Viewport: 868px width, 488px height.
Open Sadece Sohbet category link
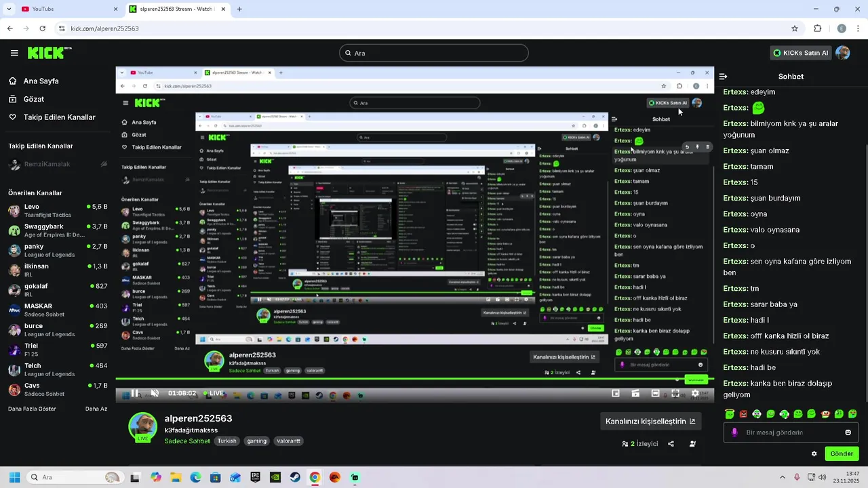tap(187, 441)
